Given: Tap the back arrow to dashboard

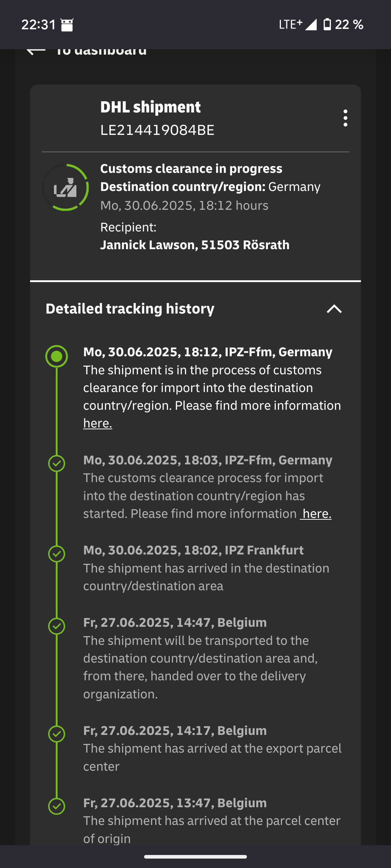Looking at the screenshot, I should pyautogui.click(x=35, y=51).
